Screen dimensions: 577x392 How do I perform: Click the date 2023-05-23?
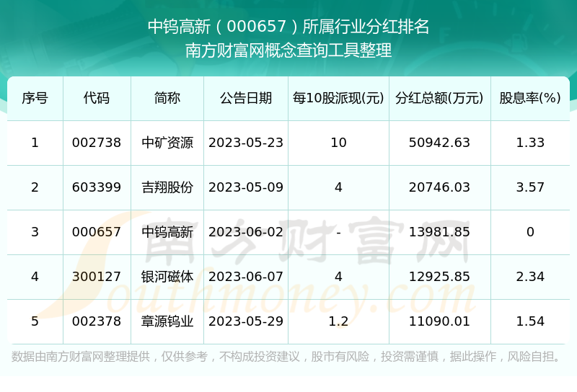pyautogui.click(x=246, y=143)
